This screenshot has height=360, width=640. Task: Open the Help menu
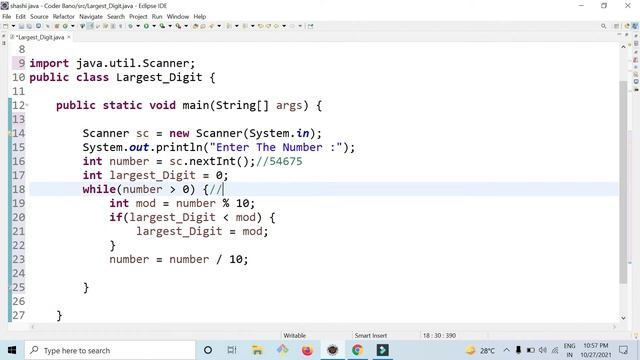200,17
